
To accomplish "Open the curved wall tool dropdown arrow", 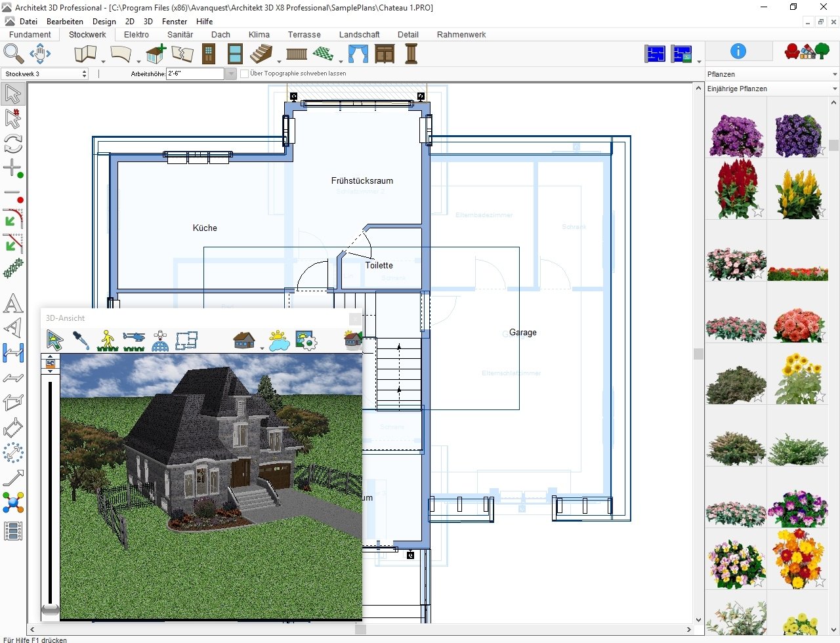I will [138, 61].
